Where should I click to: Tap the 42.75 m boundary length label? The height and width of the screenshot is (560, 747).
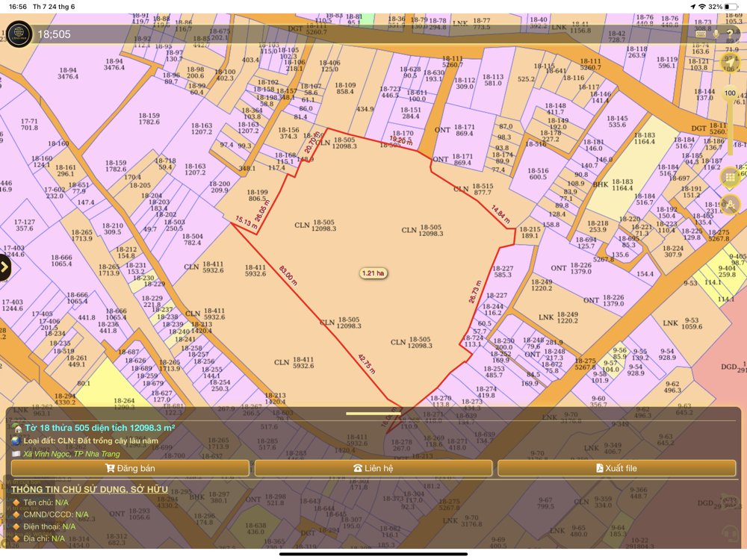[367, 364]
